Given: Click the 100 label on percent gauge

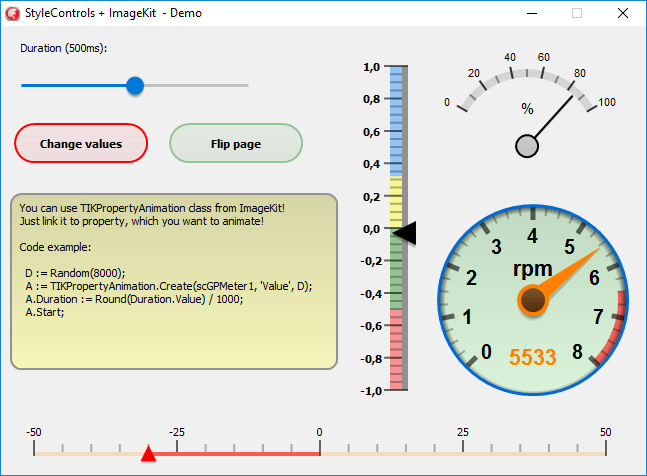Looking at the screenshot, I should pyautogui.click(x=607, y=102).
